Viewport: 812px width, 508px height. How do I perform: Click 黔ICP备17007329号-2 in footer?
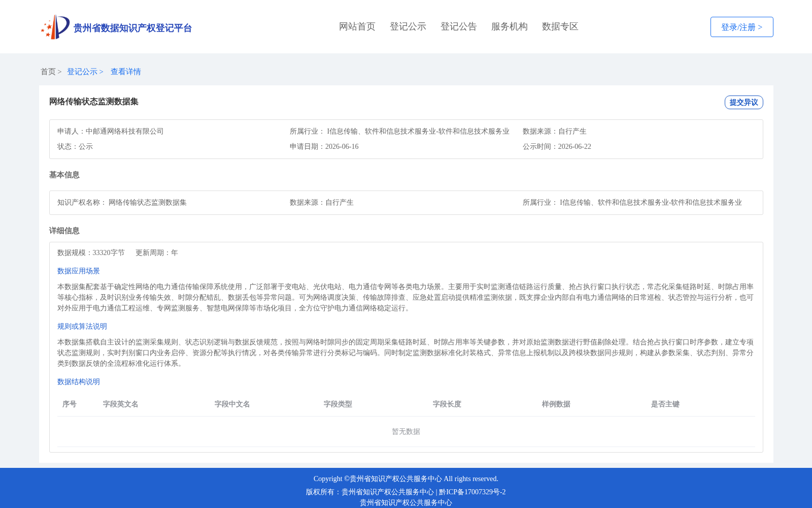pyautogui.click(x=472, y=492)
